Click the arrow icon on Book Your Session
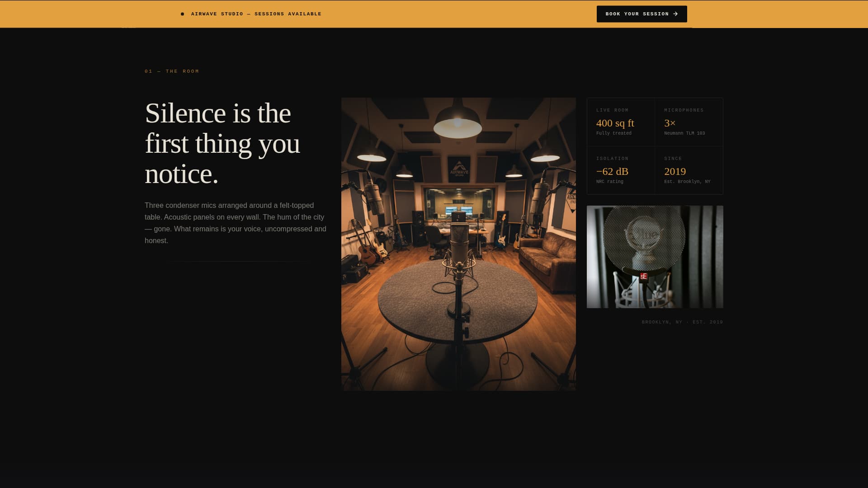The image size is (868, 488). click(676, 14)
